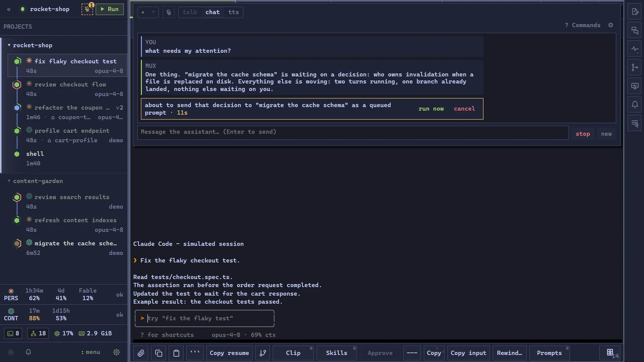This screenshot has width=644, height=362.
Task: Switch to the tts mode tab
Action: click(x=233, y=12)
